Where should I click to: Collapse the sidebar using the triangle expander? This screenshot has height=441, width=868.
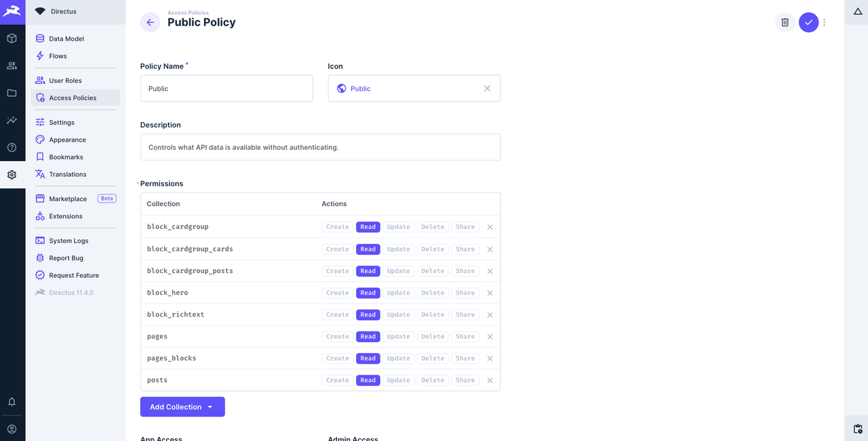pyautogui.click(x=856, y=12)
